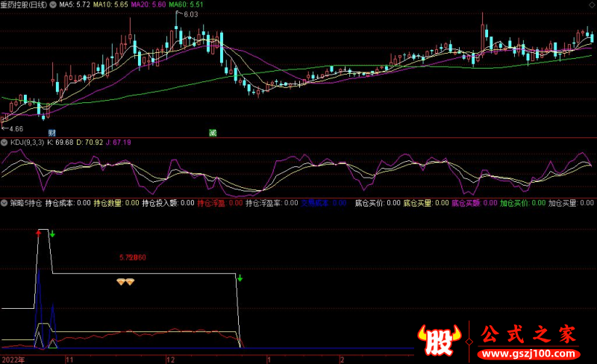Open the 策略5持仓 indicator dropdown arrow
Image resolution: width=597 pixels, height=364 pixels.
pyautogui.click(x=4, y=202)
